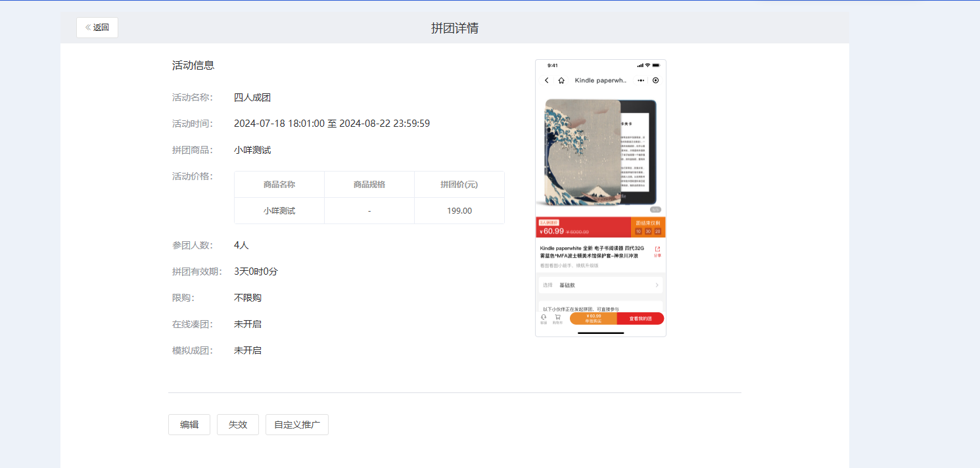Click the Kindle paperwhite product title text
Viewport: 980px width, 468px height.
click(x=592, y=252)
